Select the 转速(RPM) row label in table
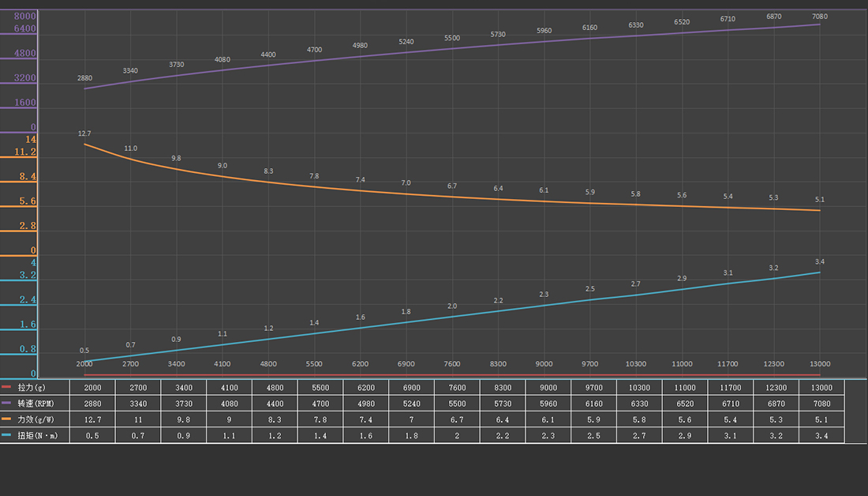Screen dimensions: 868x496 (36, 403)
